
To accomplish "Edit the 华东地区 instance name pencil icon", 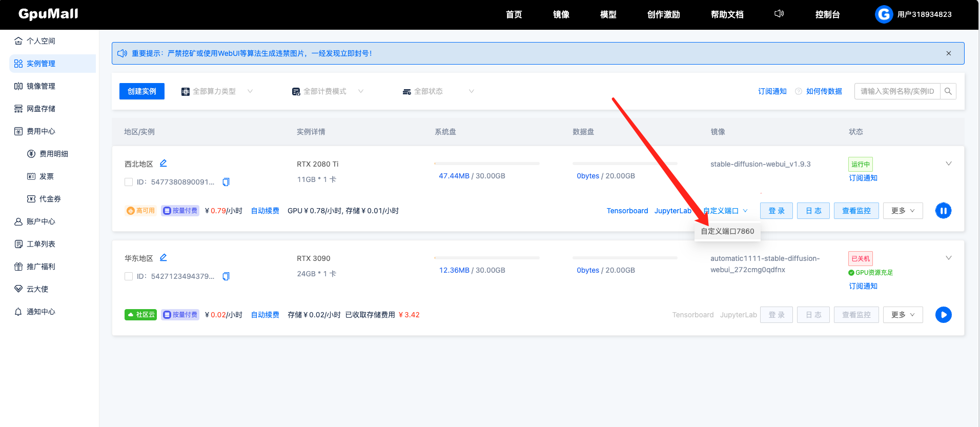I will click(164, 257).
